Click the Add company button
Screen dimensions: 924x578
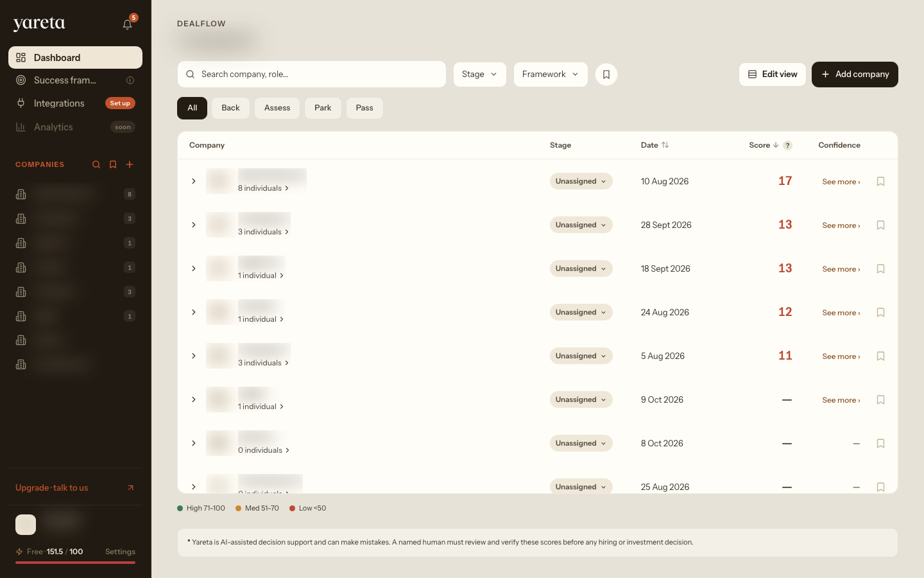(x=855, y=74)
